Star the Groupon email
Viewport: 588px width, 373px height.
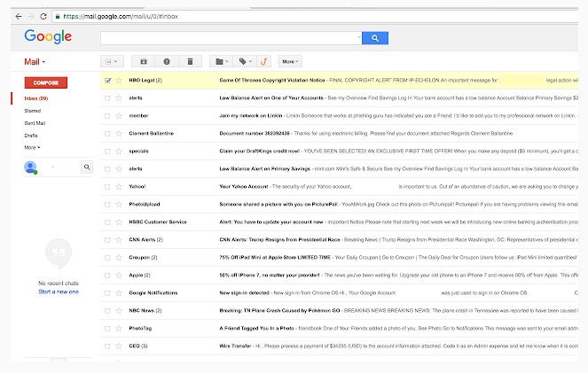[x=119, y=258]
